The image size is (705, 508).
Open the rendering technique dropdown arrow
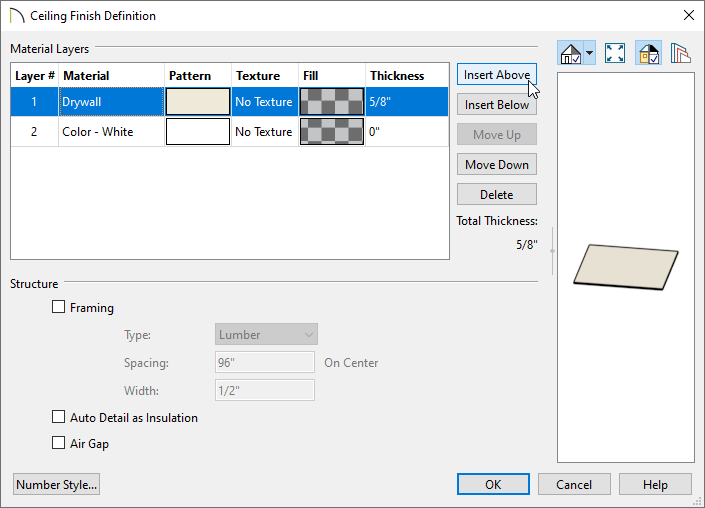coord(589,53)
